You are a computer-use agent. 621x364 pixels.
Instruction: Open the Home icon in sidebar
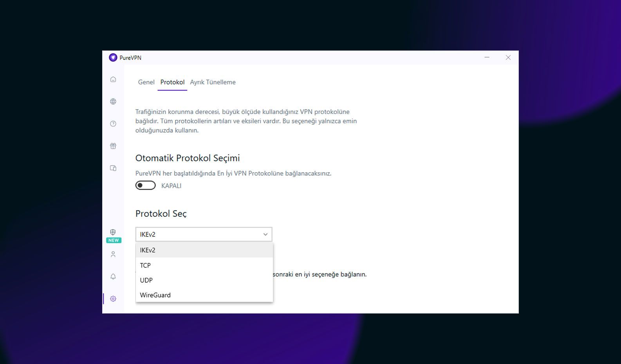pos(113,79)
